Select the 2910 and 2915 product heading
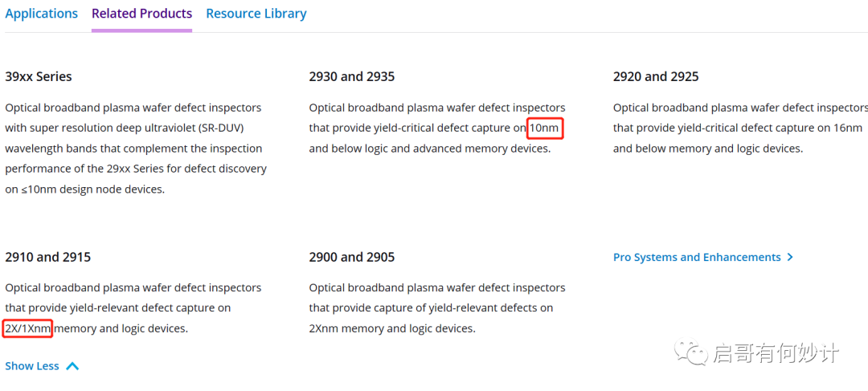The image size is (868, 391). (47, 257)
